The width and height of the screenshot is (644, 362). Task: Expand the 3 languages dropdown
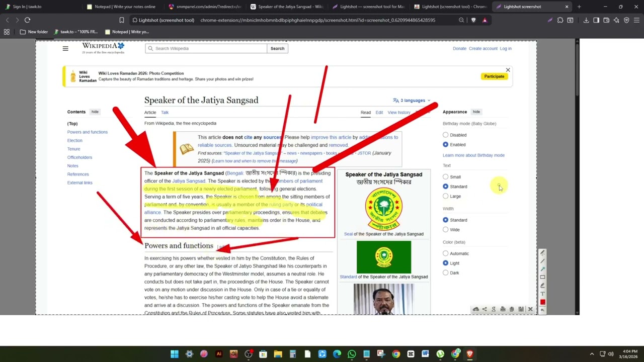(412, 101)
